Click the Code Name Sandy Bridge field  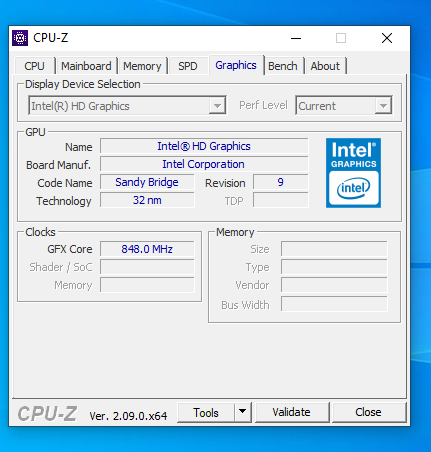147,182
